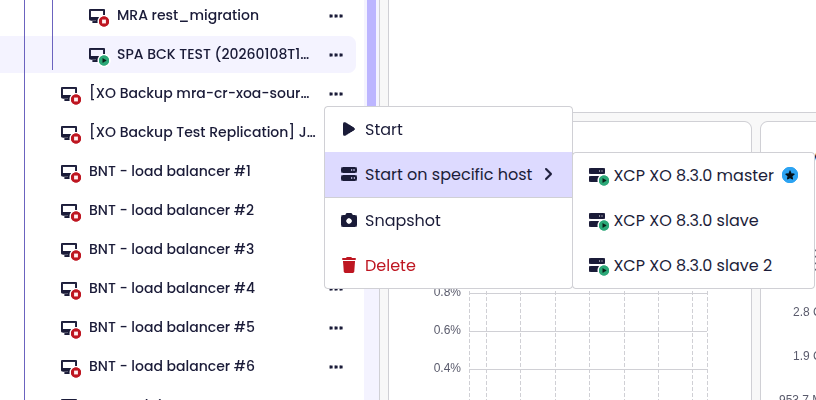Click the Start play icon
The width and height of the screenshot is (816, 400).
(x=348, y=129)
